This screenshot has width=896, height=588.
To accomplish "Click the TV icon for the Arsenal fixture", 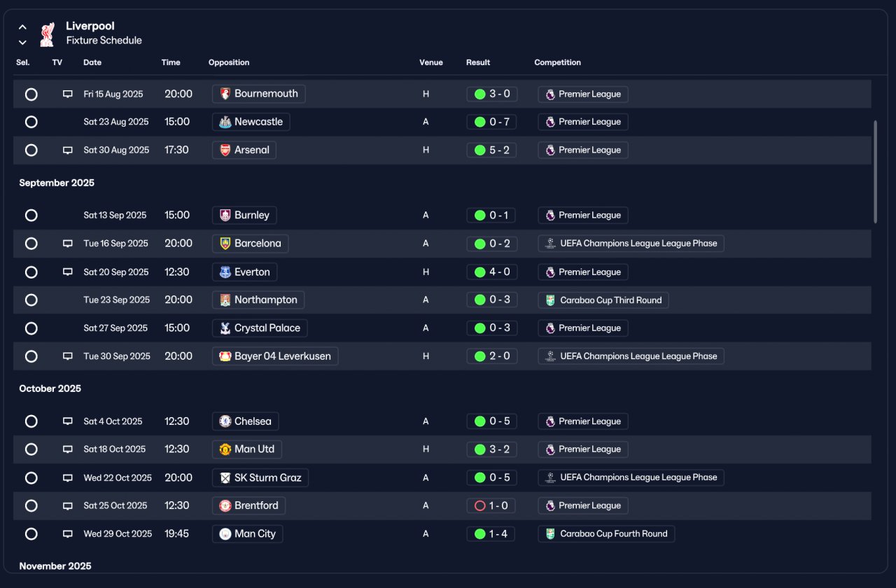I will tap(68, 150).
